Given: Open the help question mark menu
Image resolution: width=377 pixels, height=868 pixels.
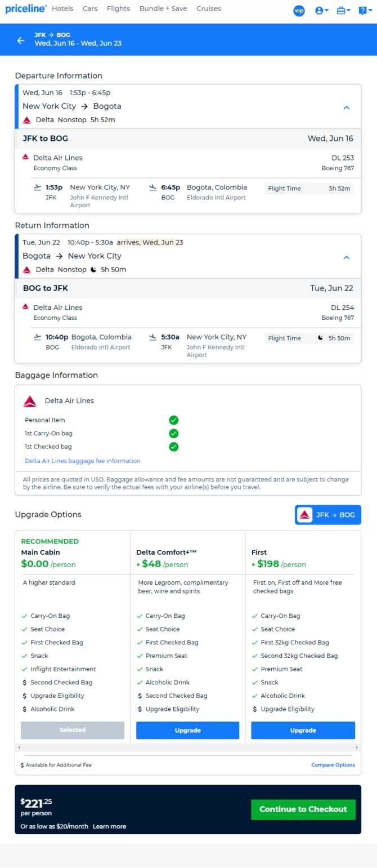Looking at the screenshot, I should pyautogui.click(x=365, y=11).
